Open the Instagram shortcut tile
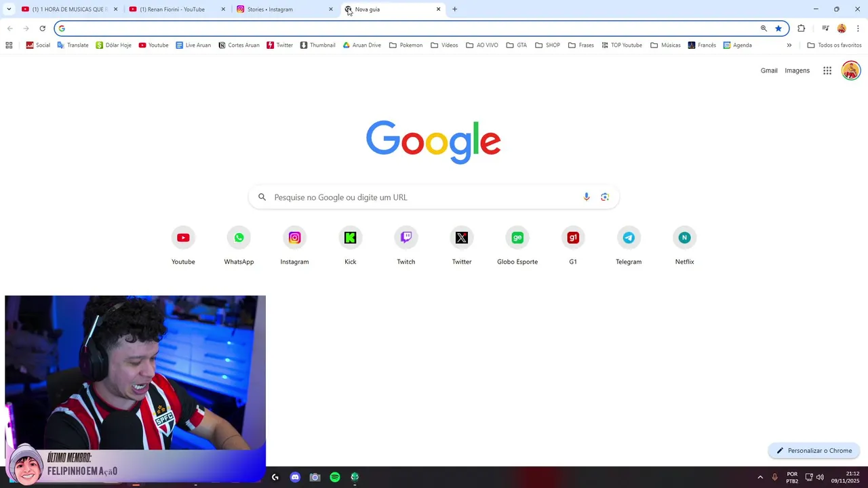This screenshot has height=488, width=868. (x=294, y=246)
